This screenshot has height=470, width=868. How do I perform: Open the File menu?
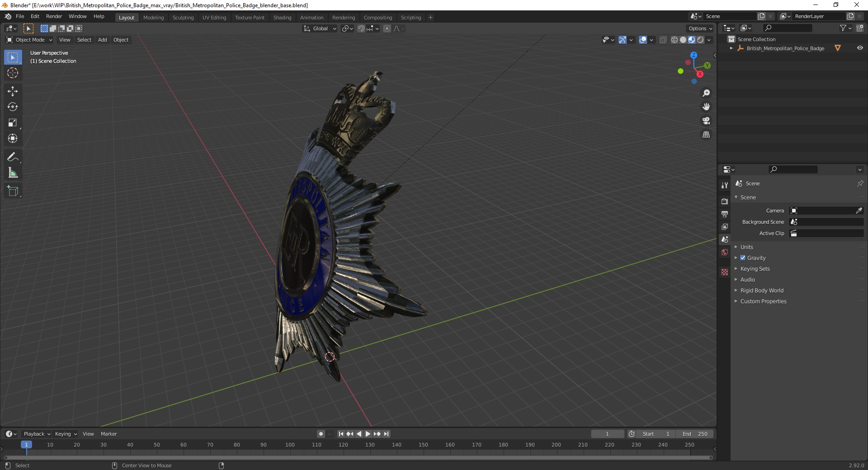point(20,16)
